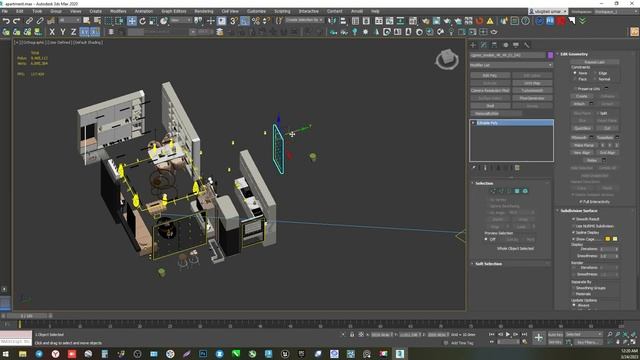Screen dimensions: 640x360
Task: Open the Customize menu
Action: [x=256, y=11]
